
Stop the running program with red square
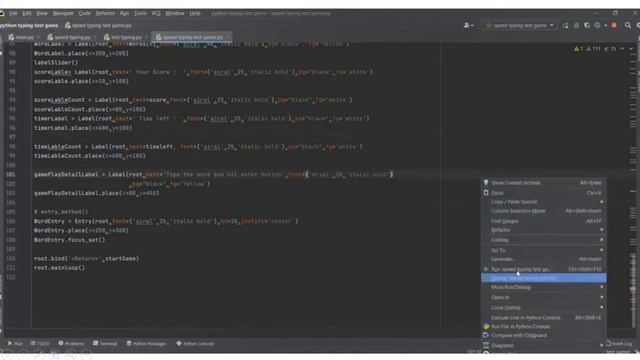click(614, 26)
